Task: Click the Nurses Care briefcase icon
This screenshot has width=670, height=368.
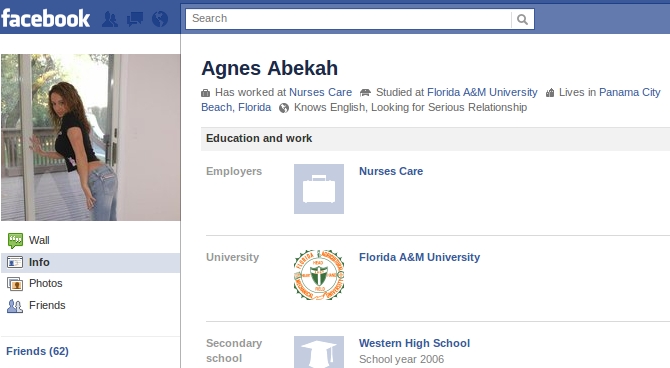Action: pyautogui.click(x=319, y=189)
